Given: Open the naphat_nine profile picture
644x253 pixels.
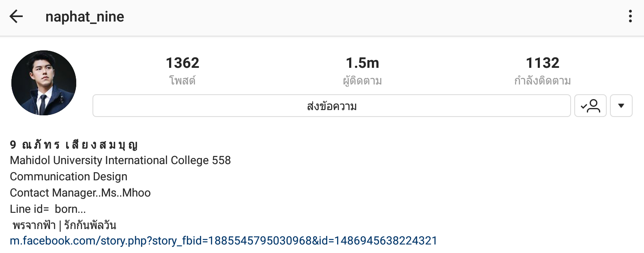Looking at the screenshot, I should (x=44, y=83).
